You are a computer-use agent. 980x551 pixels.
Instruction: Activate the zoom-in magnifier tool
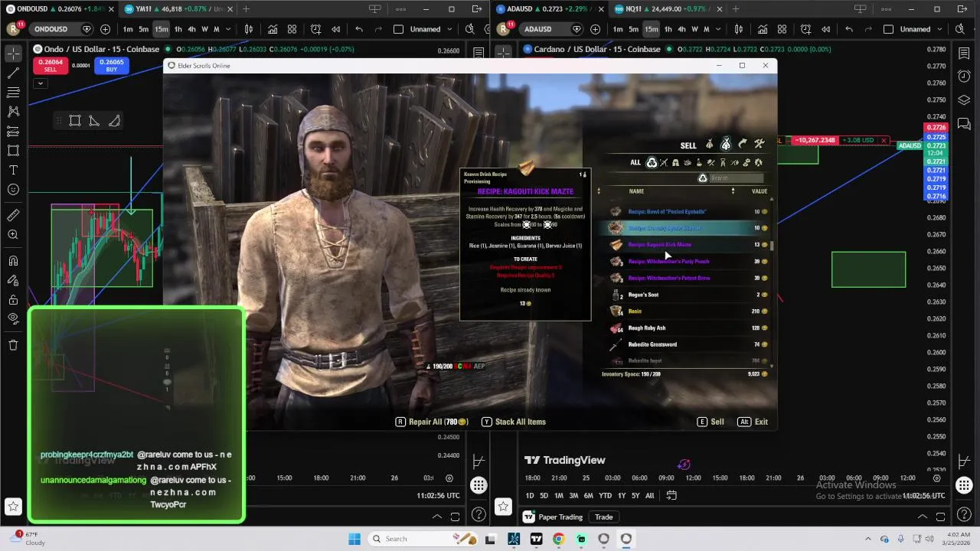[x=13, y=235]
